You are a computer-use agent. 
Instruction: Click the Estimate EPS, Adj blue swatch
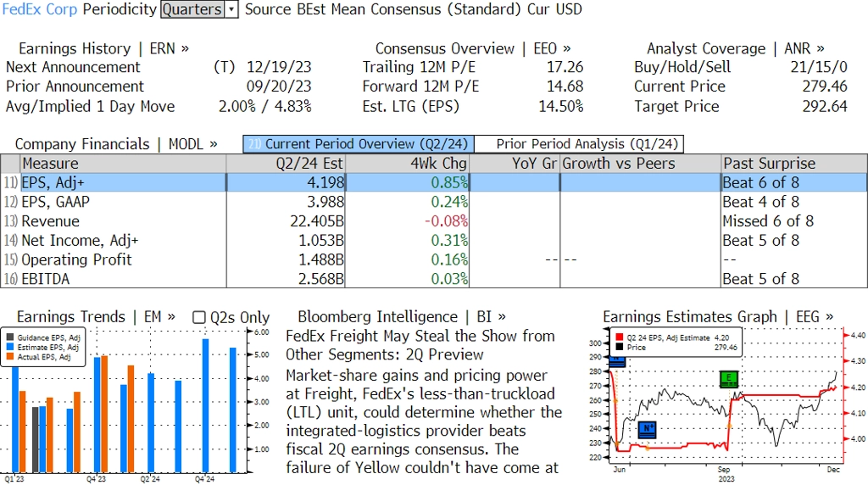[x=10, y=347]
